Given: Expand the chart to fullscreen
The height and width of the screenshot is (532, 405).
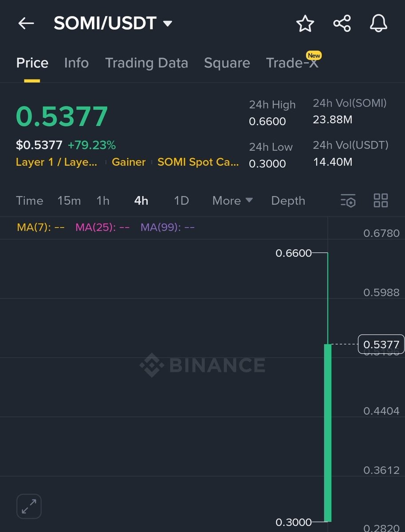Looking at the screenshot, I should tap(28, 506).
